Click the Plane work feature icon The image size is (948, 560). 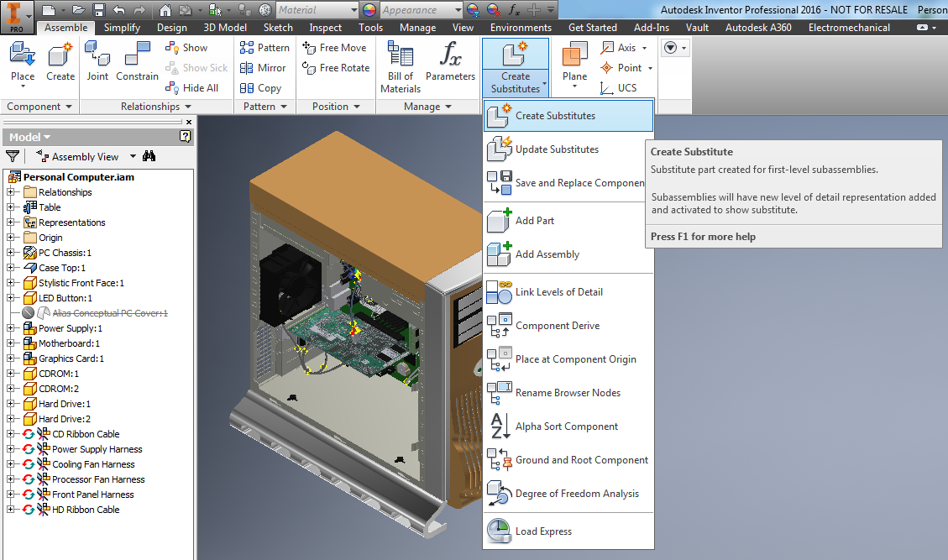coord(574,55)
